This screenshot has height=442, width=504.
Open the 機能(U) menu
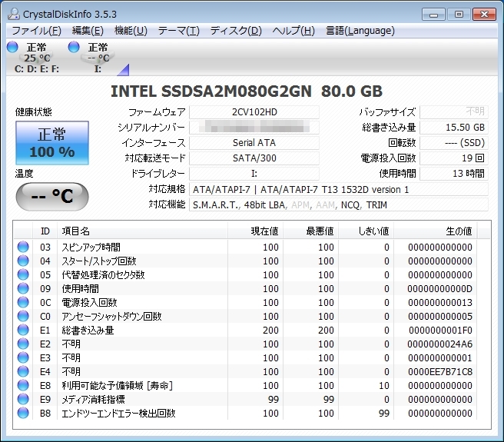(130, 31)
